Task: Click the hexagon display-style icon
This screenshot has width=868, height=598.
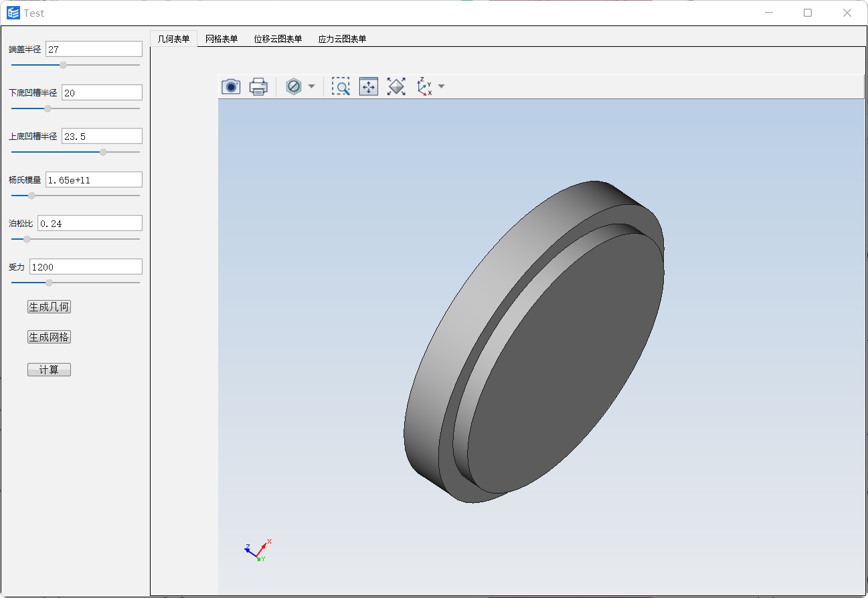Action: click(x=293, y=86)
